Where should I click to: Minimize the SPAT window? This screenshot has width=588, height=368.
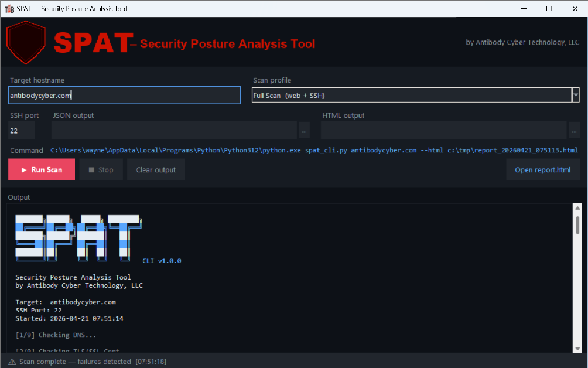tap(524, 9)
